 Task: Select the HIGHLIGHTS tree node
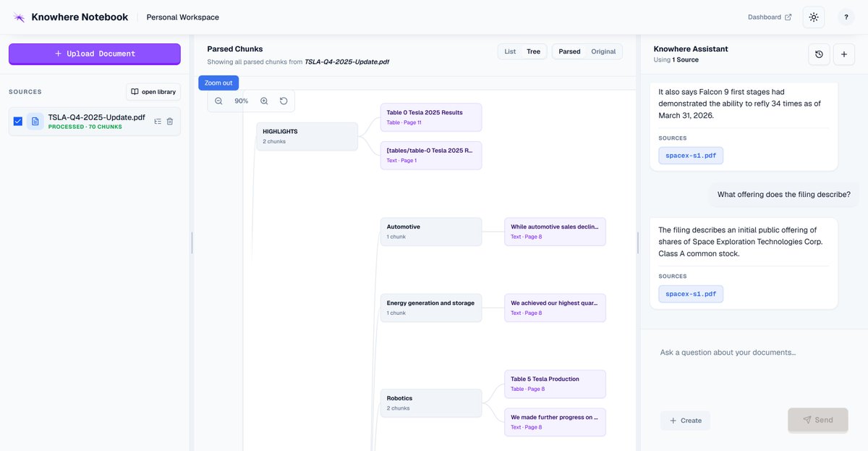pyautogui.click(x=307, y=136)
